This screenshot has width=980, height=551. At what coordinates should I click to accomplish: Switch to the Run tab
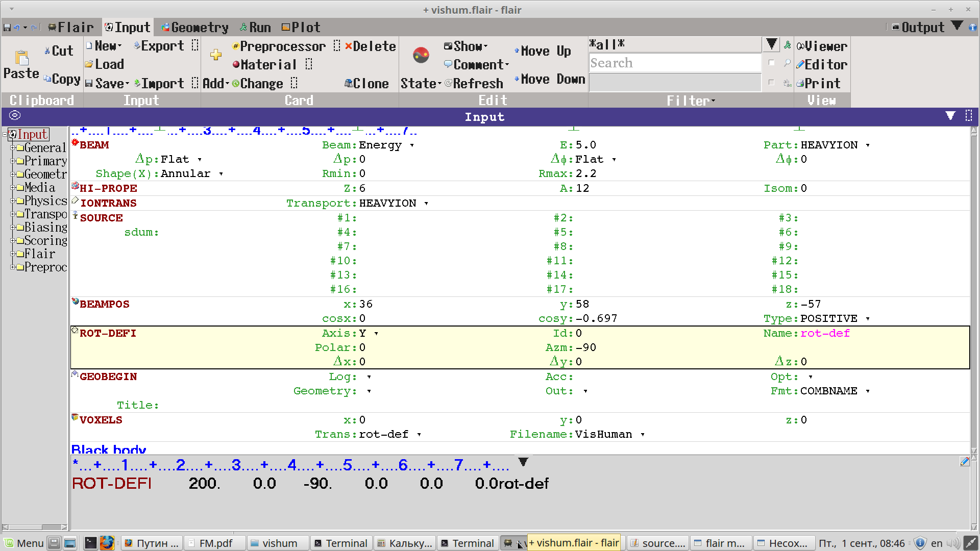[x=255, y=28]
